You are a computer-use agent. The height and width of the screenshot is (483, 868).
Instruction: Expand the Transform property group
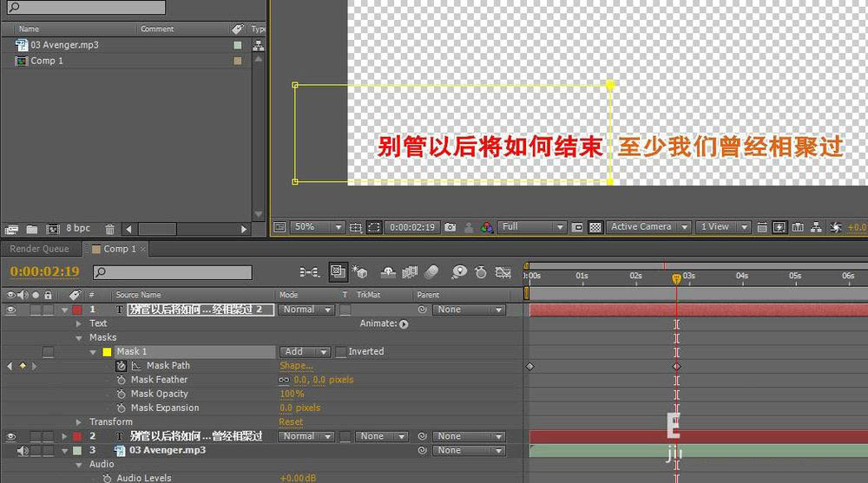[x=79, y=422]
